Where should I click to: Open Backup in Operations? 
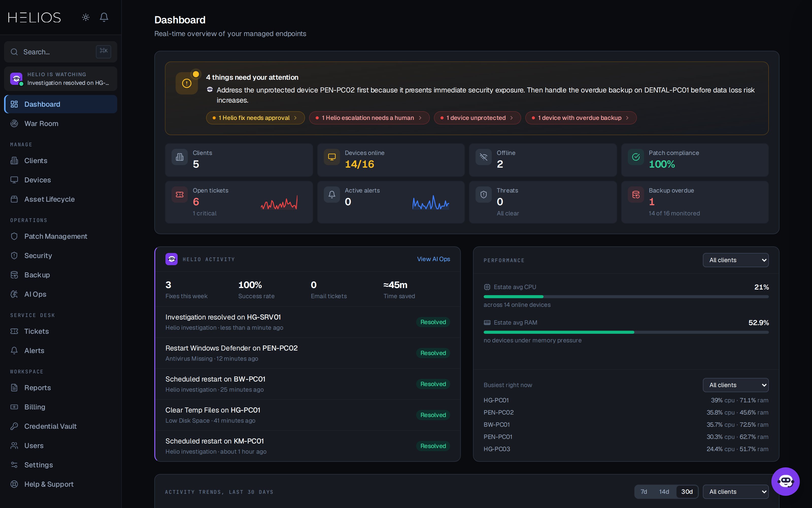point(61,275)
